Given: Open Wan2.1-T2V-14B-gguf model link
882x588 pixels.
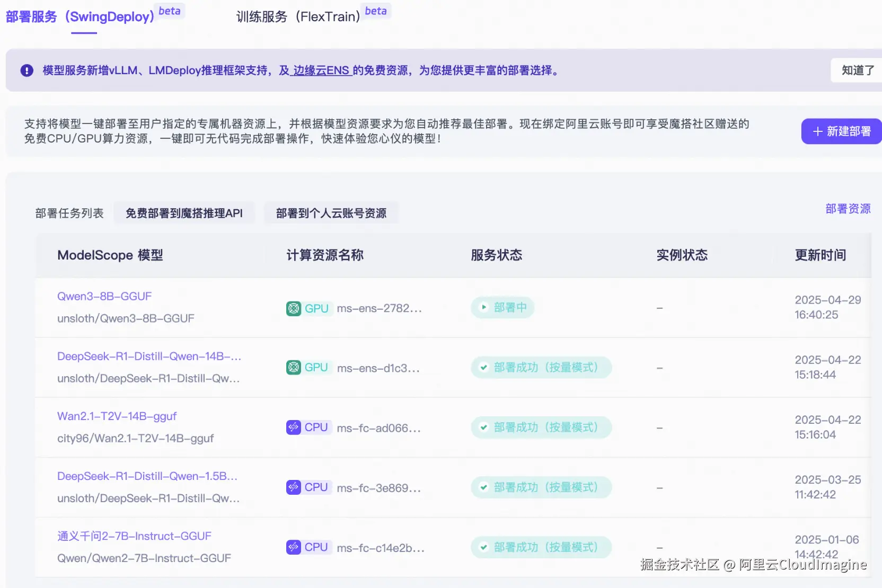Looking at the screenshot, I should pos(117,416).
